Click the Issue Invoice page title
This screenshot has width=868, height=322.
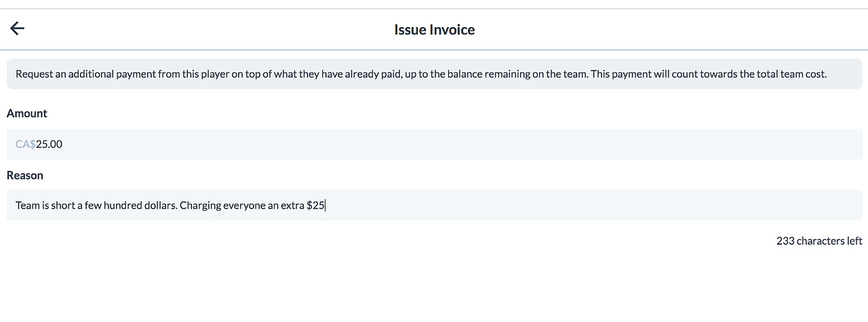[x=434, y=30]
